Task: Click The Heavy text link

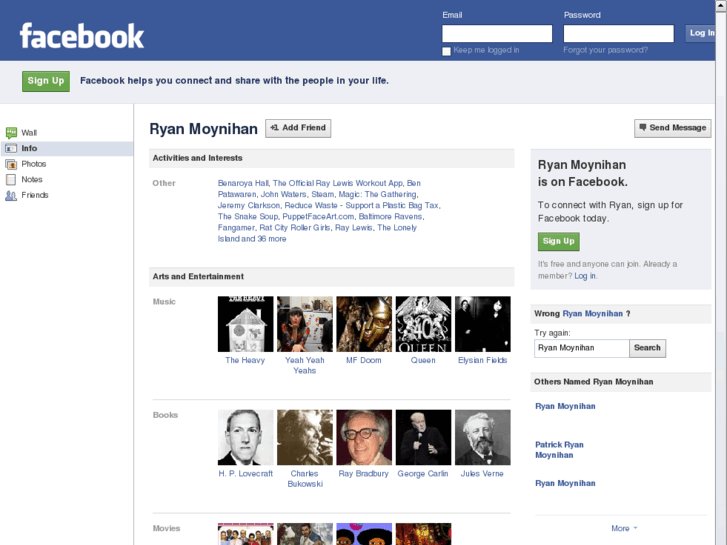Action: click(x=245, y=360)
